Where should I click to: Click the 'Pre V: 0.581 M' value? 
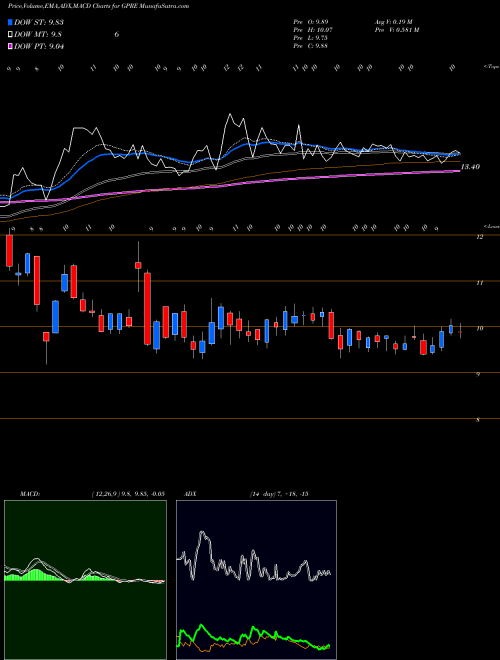(396, 30)
